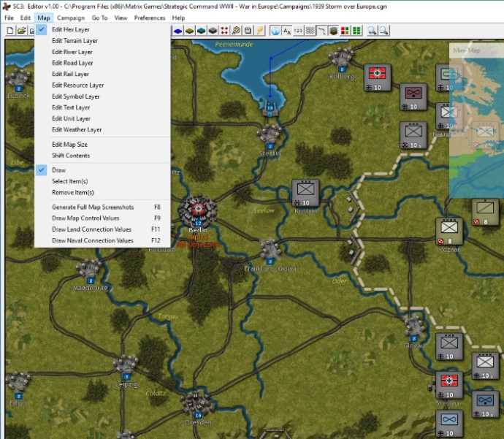The height and width of the screenshot is (439, 504).
Task: Choose Edit River Layer
Action: 102,52
